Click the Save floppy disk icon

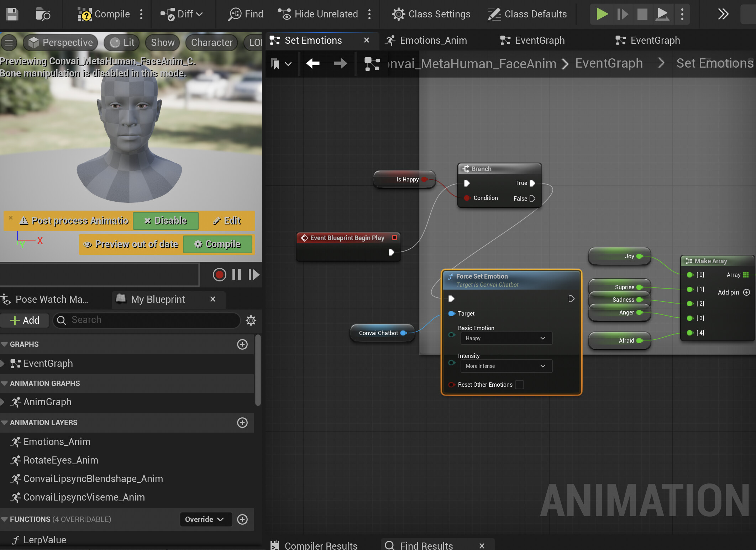[12, 14]
